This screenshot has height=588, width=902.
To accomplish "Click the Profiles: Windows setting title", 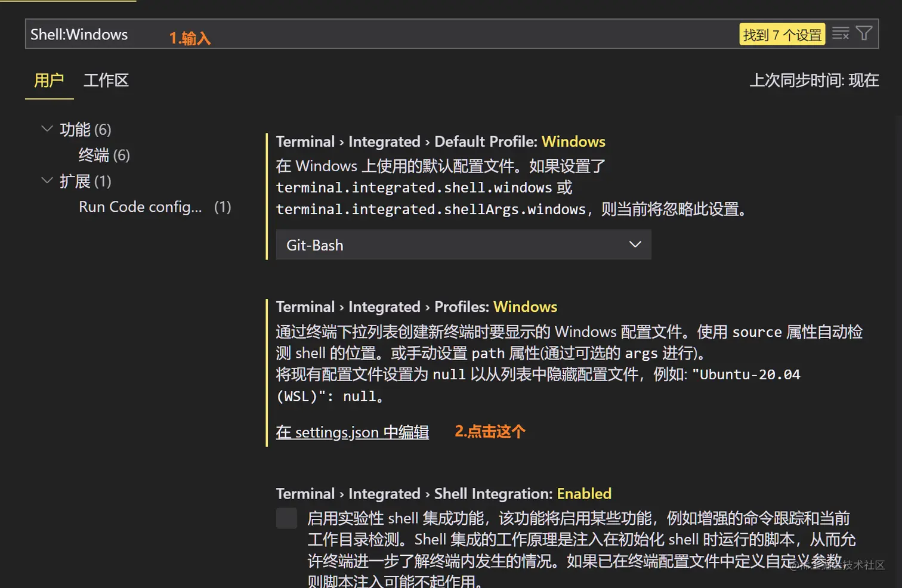I will (x=416, y=307).
